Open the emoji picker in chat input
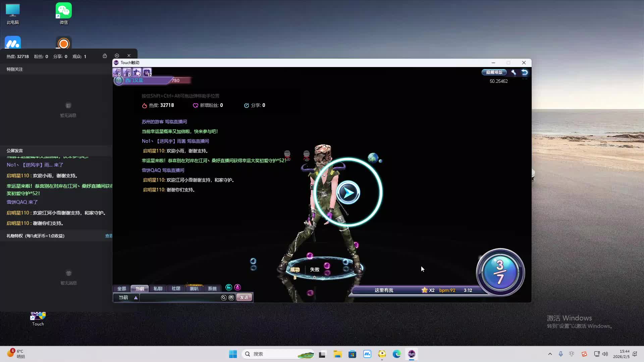 coord(231,298)
